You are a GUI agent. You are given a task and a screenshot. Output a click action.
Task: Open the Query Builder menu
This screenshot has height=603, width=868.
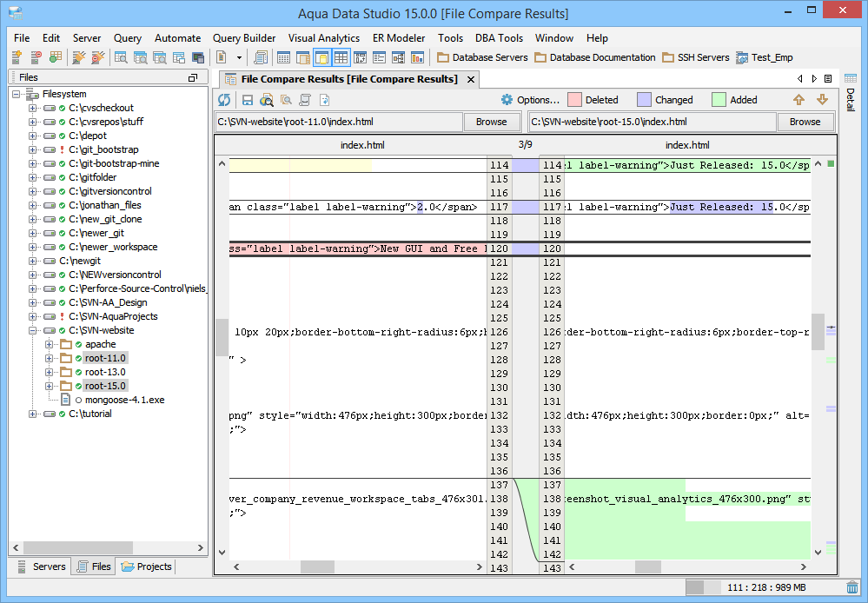click(x=244, y=38)
